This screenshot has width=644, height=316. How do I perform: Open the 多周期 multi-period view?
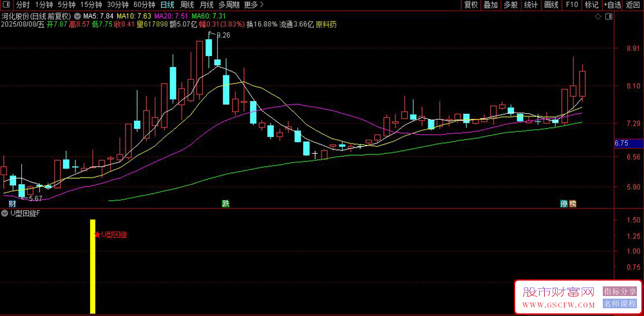pos(229,5)
